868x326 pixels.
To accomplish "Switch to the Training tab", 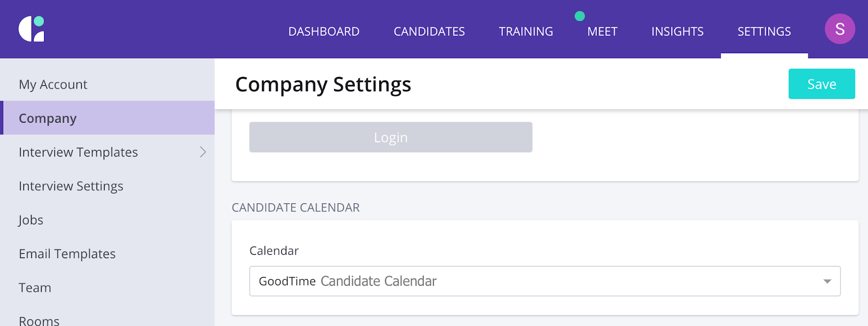I will (526, 32).
